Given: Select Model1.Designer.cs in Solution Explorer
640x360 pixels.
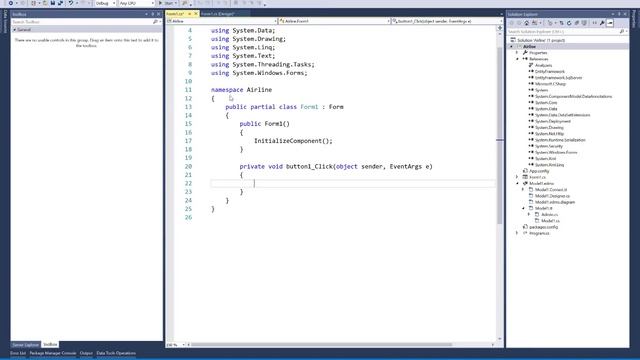Looking at the screenshot, I should [552, 196].
